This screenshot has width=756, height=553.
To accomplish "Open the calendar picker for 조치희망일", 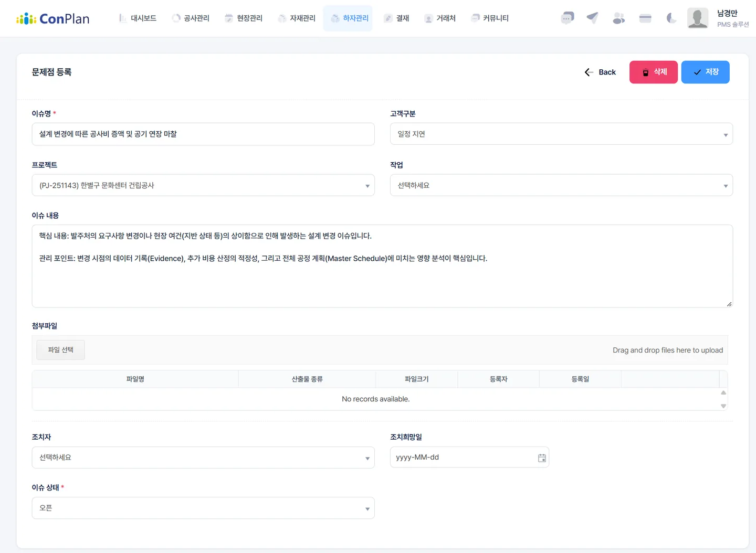I will pyautogui.click(x=542, y=458).
